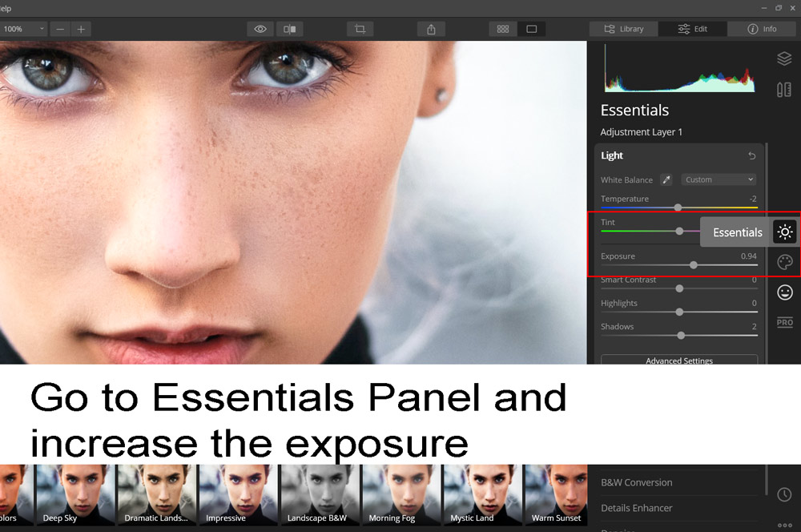Toggle the quick preview eye icon

(x=260, y=29)
